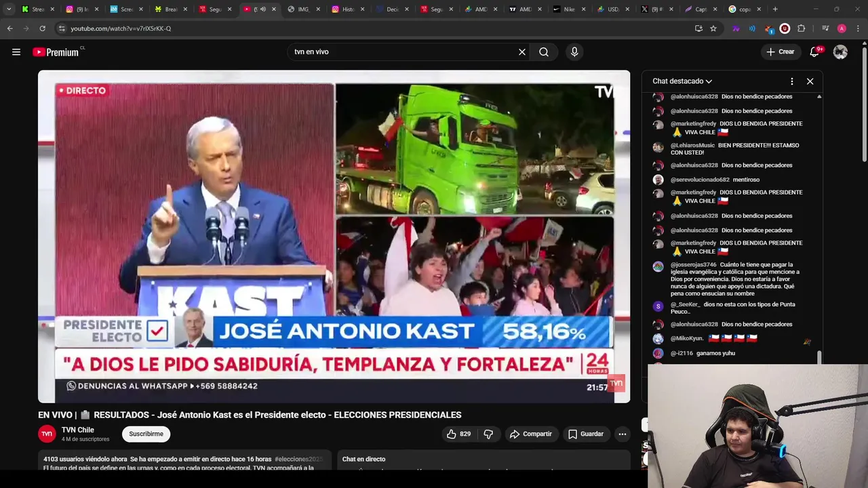
Task: Open account avatar menu on YouTube
Action: click(840, 52)
